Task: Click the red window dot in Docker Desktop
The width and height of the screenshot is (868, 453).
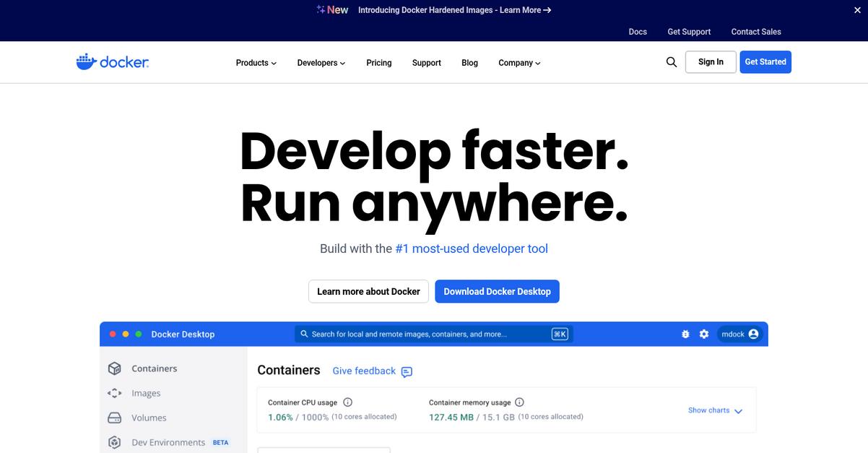Action: coord(113,335)
